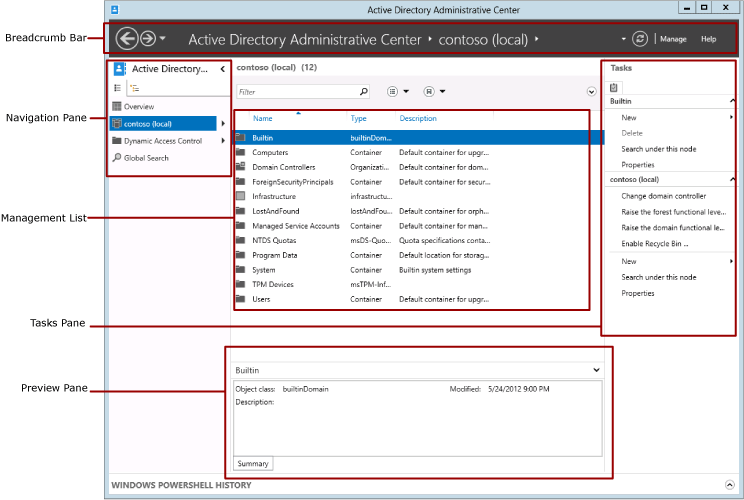Click Search under this node for Builtin
The width and height of the screenshot is (744, 500).
(659, 149)
